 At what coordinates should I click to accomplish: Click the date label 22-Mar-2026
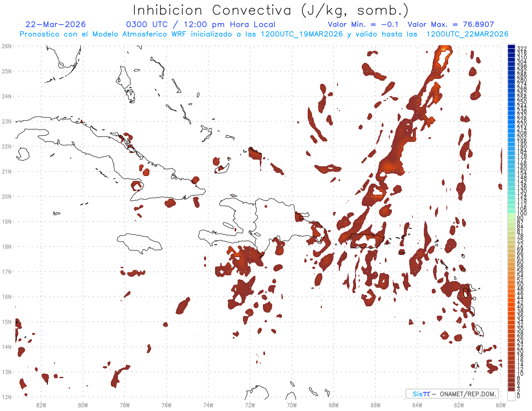point(56,24)
